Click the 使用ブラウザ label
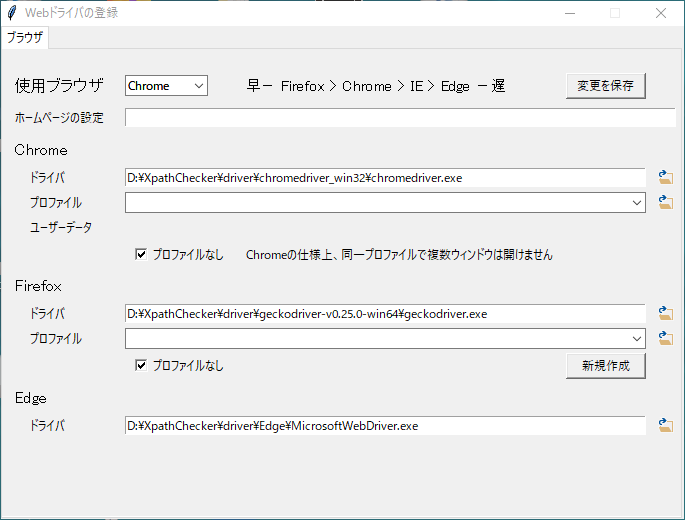The image size is (685, 520). tap(59, 86)
